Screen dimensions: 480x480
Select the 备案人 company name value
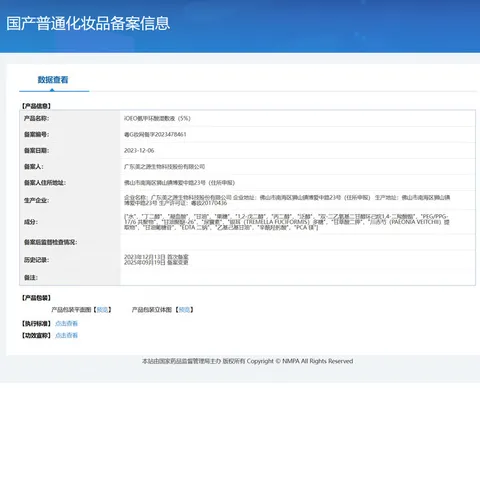tap(164, 167)
